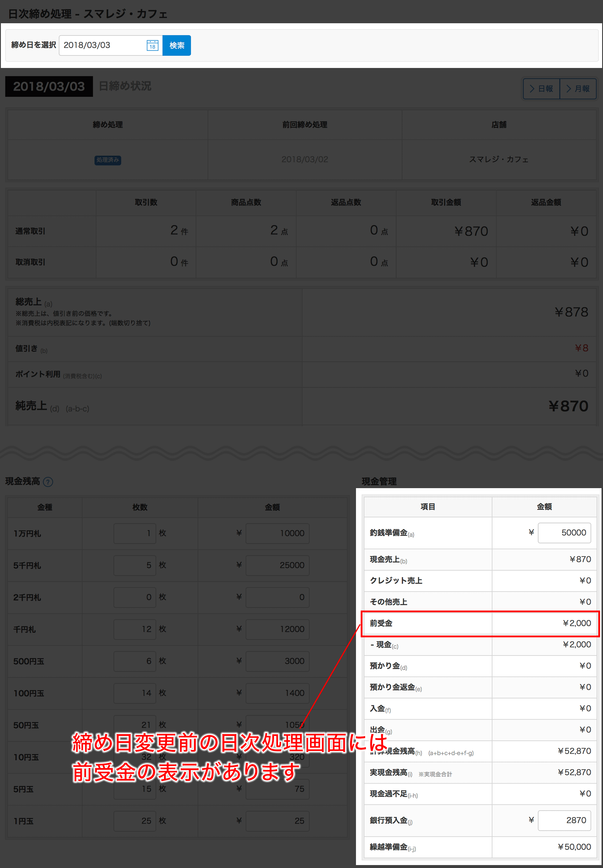603x868 pixels.
Task: Select the 値引き value ¥8
Action: [x=581, y=348]
